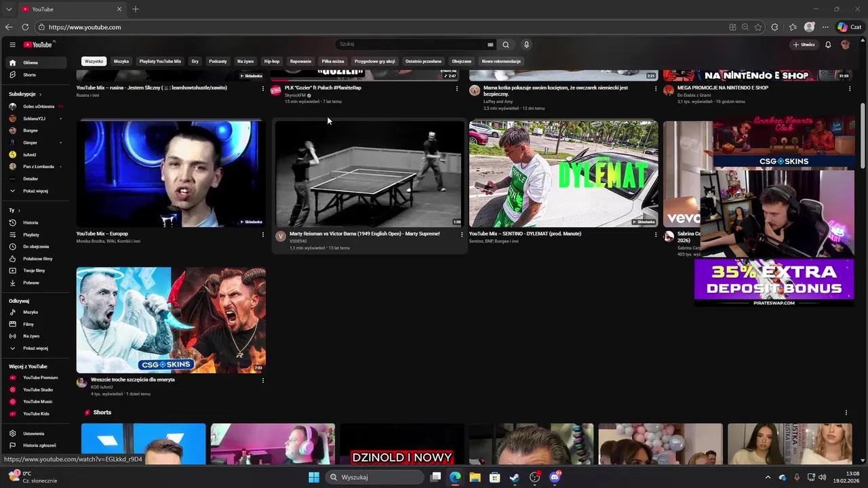This screenshot has height=488, width=868.
Task: Open Playlisty in the sidebar
Action: [x=35, y=235]
